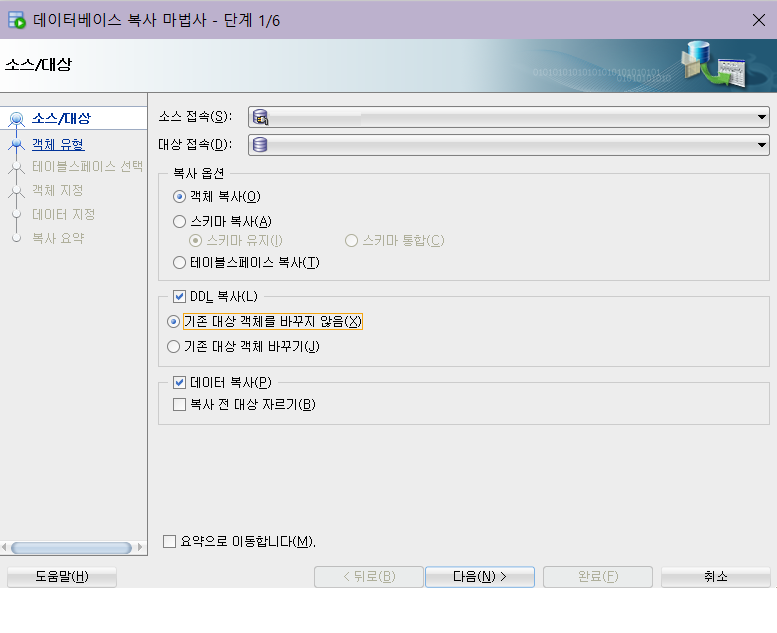This screenshot has width=777, height=633.
Task: Click the target connection database icon
Action: click(260, 145)
